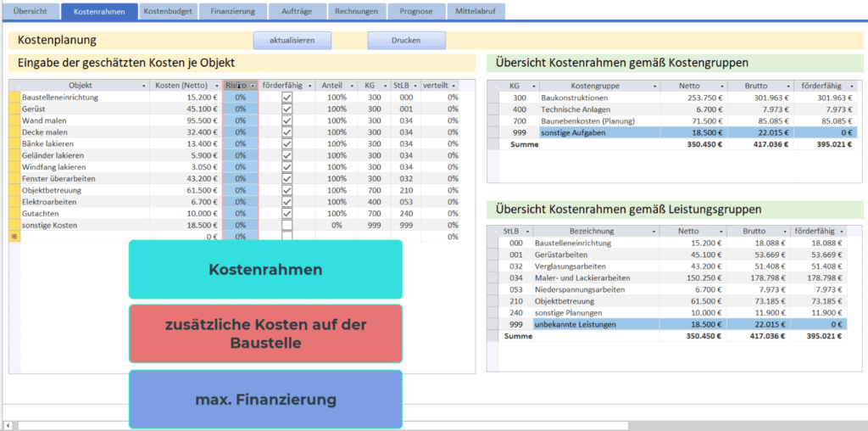Uncheck förderfähig for Gerüst
Screen dimensions: 868x431
(x=287, y=109)
